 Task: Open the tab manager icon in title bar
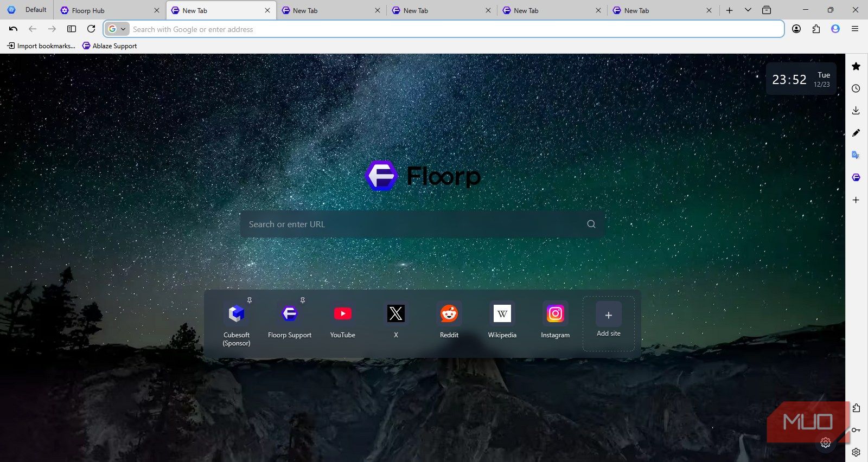pos(767,10)
